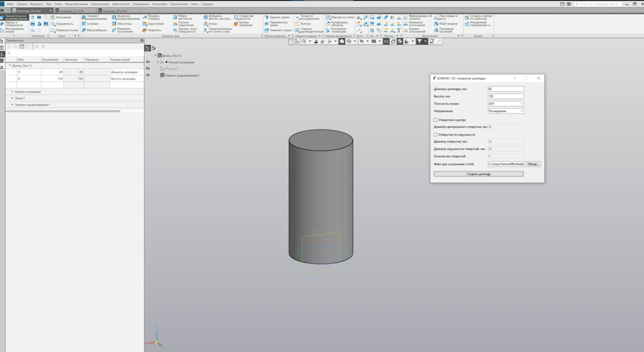Screen dimensions: 644x352
Task: Open the МЦХ модели tool
Action: (x=445, y=24)
